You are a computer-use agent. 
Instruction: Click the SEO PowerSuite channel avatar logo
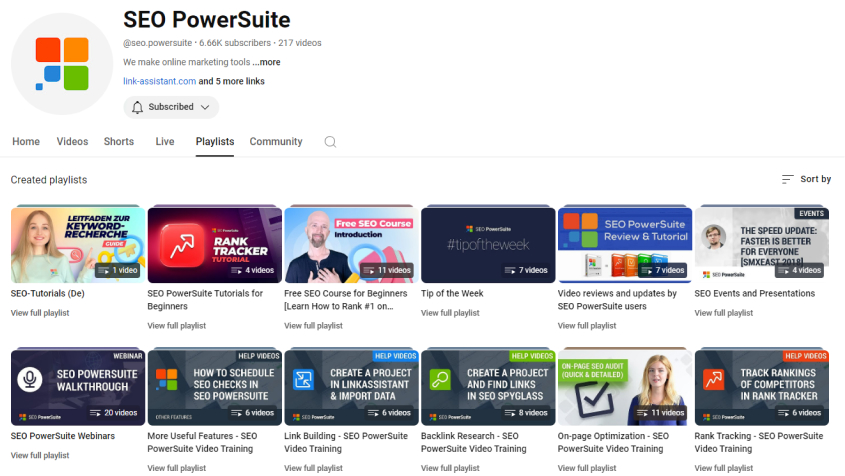pos(62,64)
